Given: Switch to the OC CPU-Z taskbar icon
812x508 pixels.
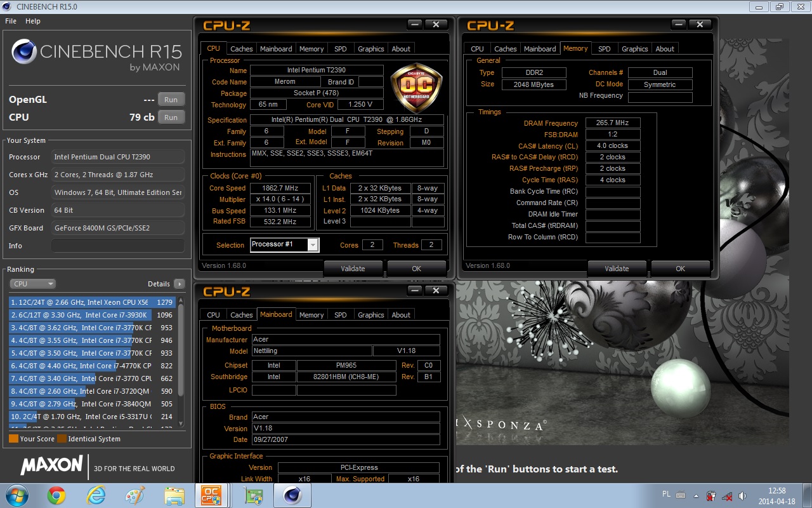Looking at the screenshot, I should 212,495.
